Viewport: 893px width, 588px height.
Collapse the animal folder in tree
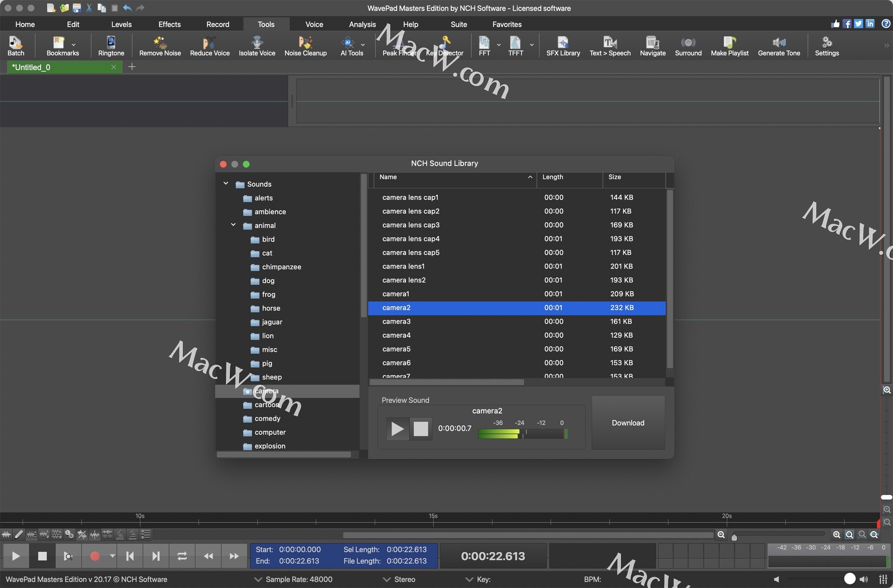[233, 225]
